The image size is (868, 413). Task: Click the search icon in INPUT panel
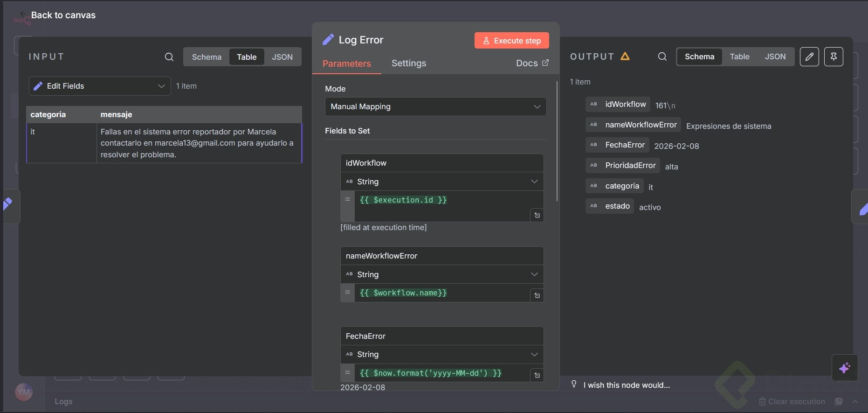(x=169, y=57)
